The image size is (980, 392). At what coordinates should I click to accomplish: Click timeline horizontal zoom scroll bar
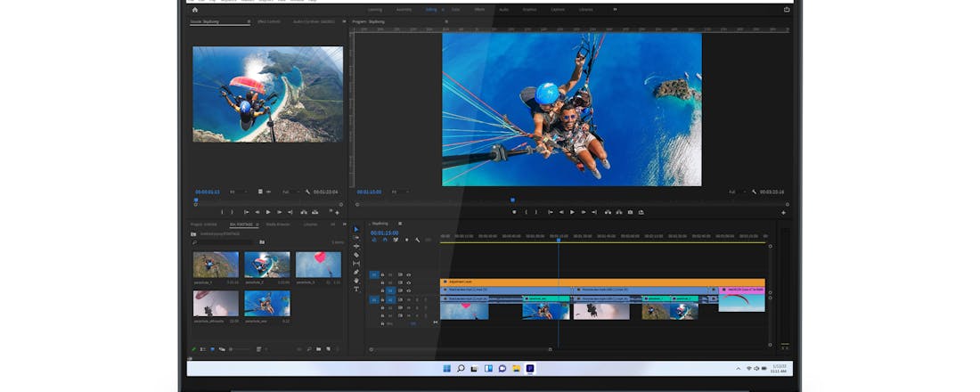click(x=461, y=349)
